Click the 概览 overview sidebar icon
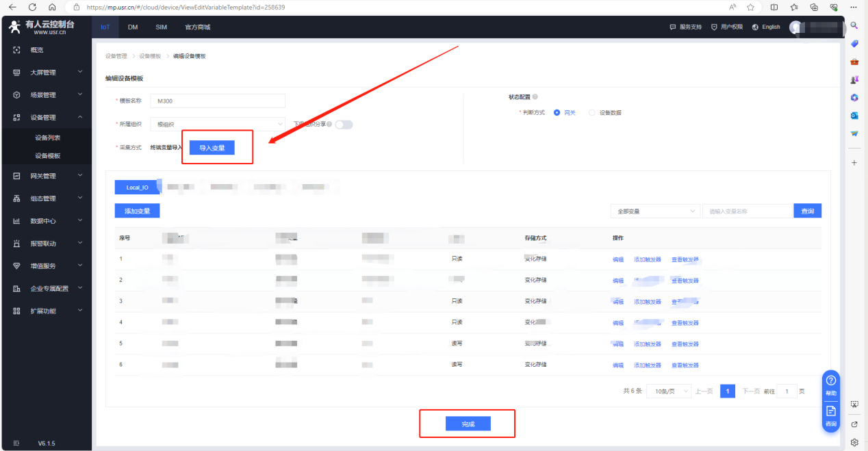 point(17,50)
